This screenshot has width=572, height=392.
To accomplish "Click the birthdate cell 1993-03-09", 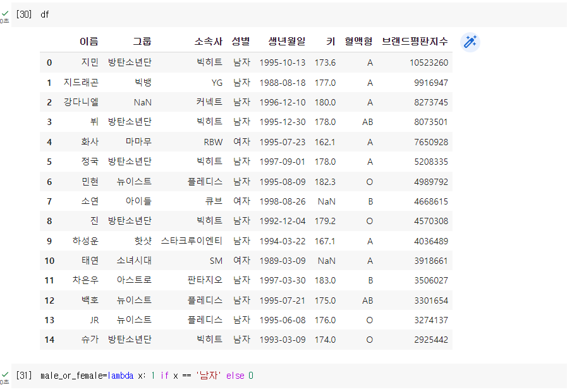I will point(283,340).
